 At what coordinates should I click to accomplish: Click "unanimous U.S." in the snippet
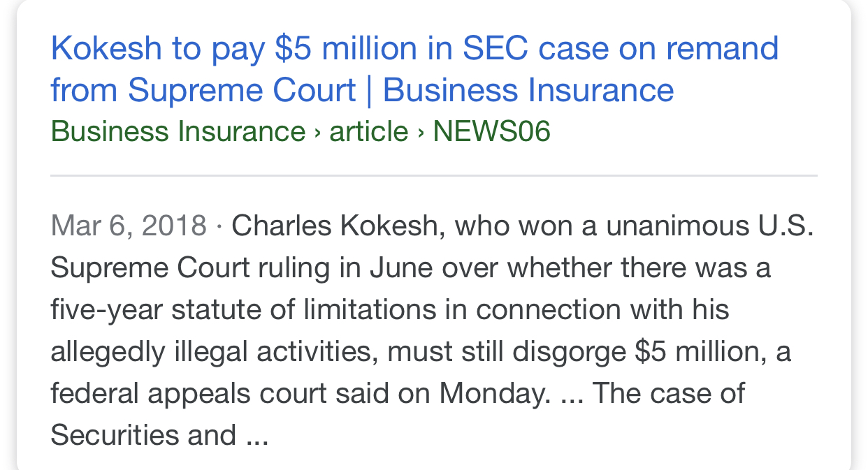(709, 226)
